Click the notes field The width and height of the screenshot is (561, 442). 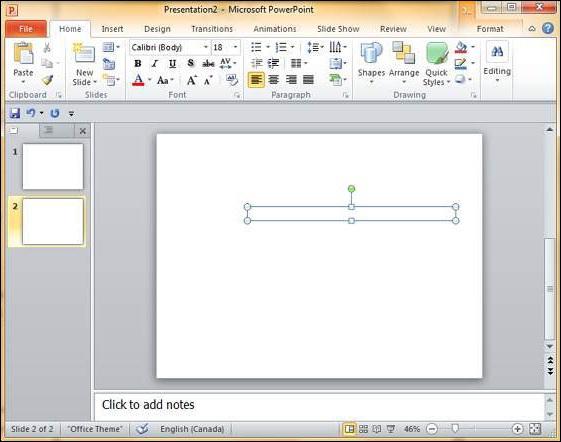(319, 406)
